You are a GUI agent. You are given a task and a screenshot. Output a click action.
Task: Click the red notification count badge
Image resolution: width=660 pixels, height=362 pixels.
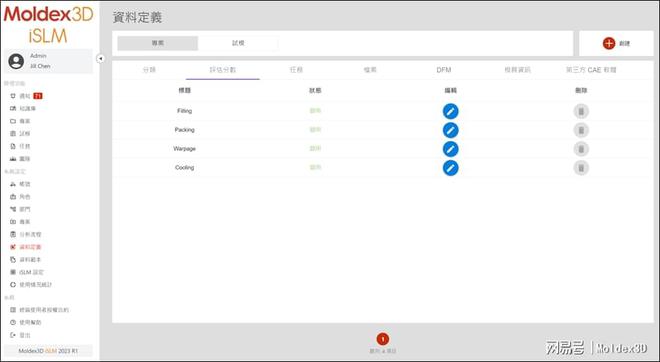38,96
